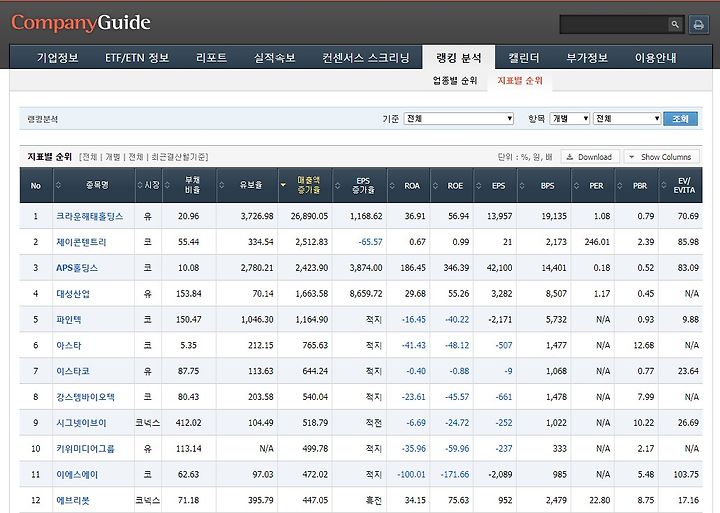
Task: Open 크라운해태홀딩스 stock link
Action: (x=90, y=216)
